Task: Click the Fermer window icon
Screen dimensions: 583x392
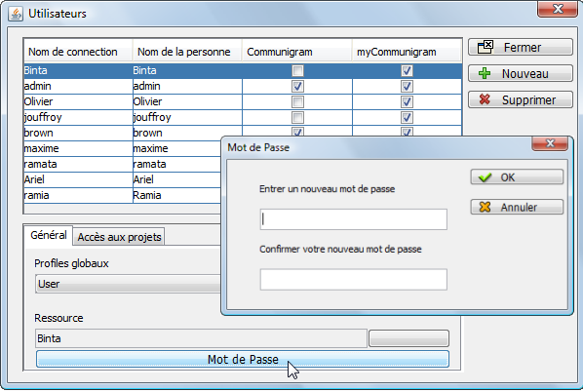Action: coord(486,47)
